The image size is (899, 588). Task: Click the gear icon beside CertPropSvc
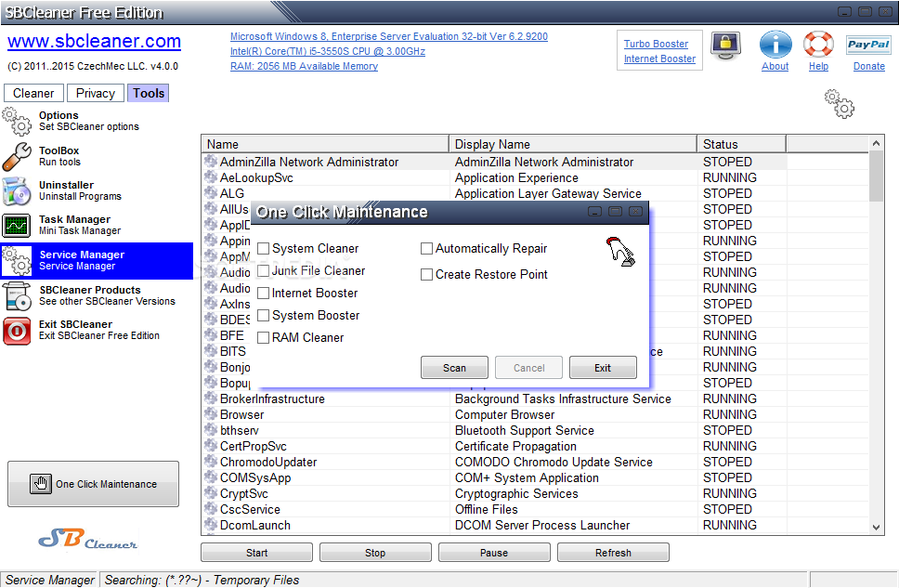211,446
